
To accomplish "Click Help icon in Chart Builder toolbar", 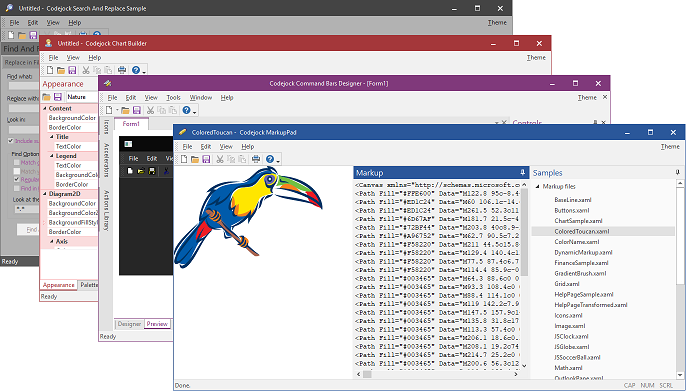I will (x=136, y=70).
